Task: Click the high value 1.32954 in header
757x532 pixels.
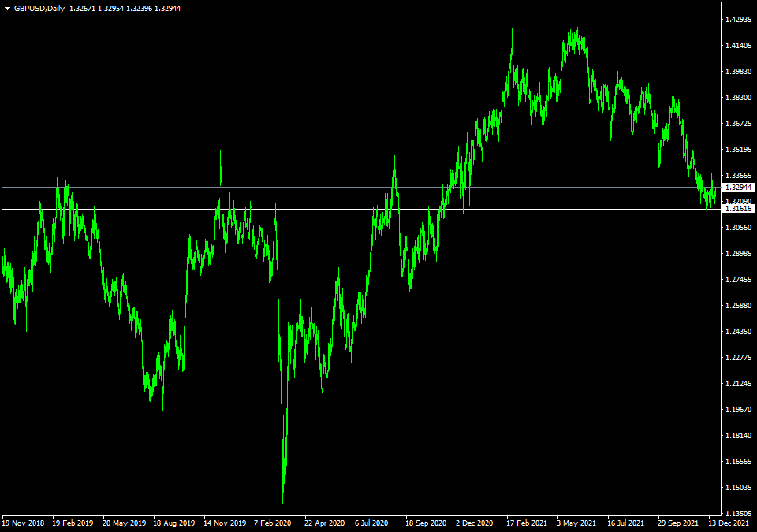Action: pos(110,9)
